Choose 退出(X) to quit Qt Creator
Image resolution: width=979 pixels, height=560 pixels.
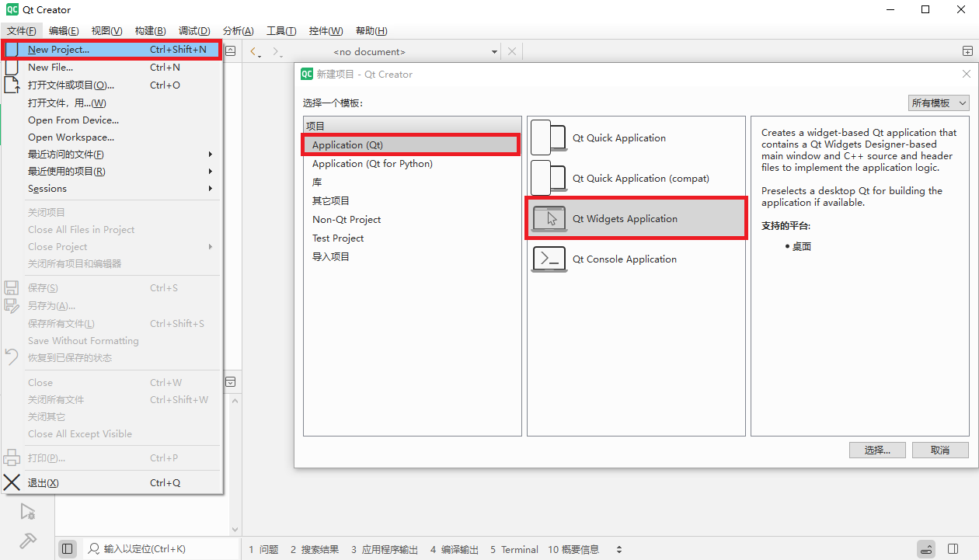pos(112,482)
